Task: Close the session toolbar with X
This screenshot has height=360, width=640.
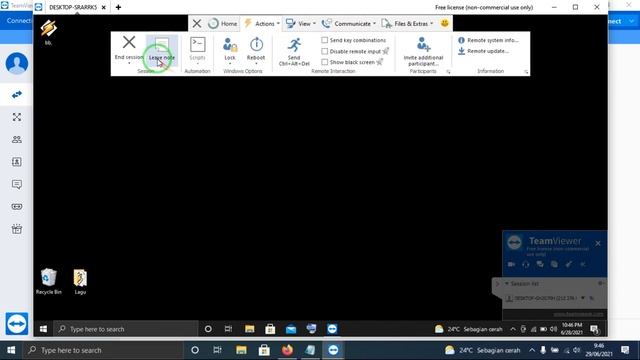Action: coord(197,24)
